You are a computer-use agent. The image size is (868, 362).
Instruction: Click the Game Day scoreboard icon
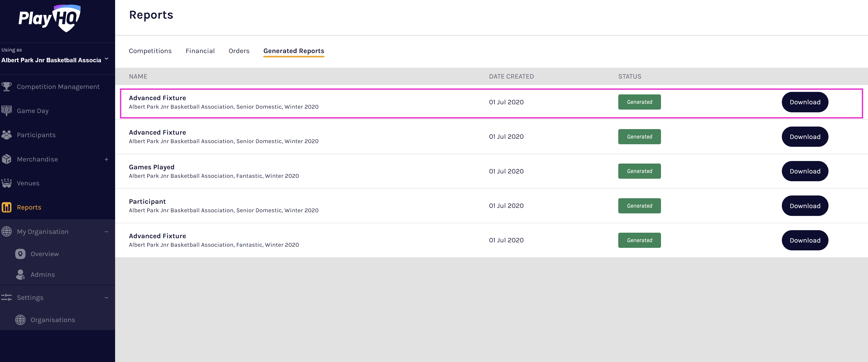tap(6, 110)
